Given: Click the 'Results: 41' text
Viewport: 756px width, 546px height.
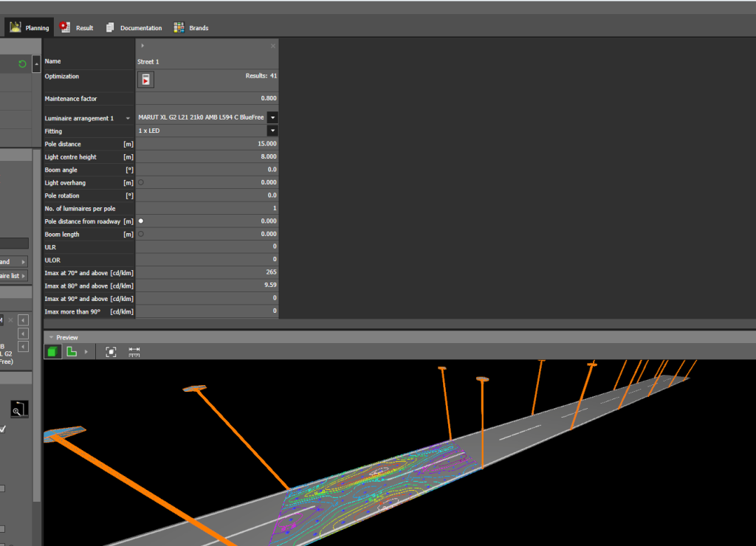Looking at the screenshot, I should tap(261, 76).
